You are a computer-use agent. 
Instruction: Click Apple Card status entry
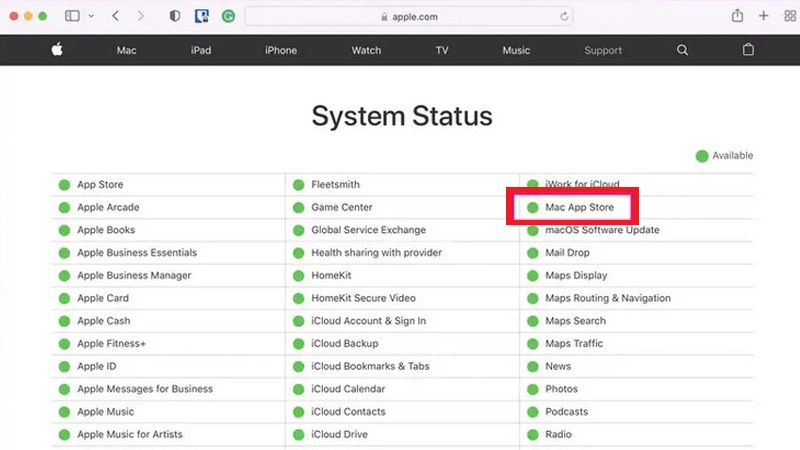click(103, 298)
